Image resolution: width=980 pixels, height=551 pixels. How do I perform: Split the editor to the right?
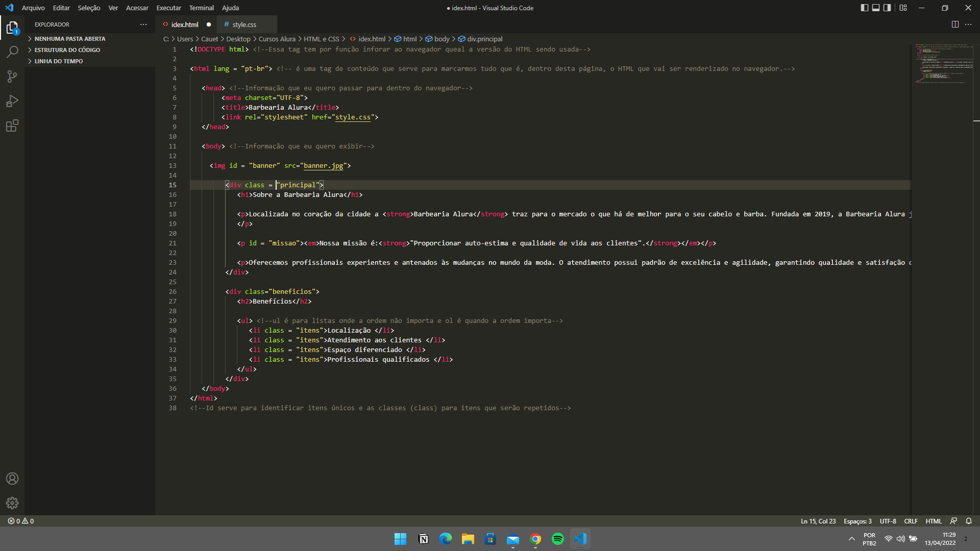955,24
